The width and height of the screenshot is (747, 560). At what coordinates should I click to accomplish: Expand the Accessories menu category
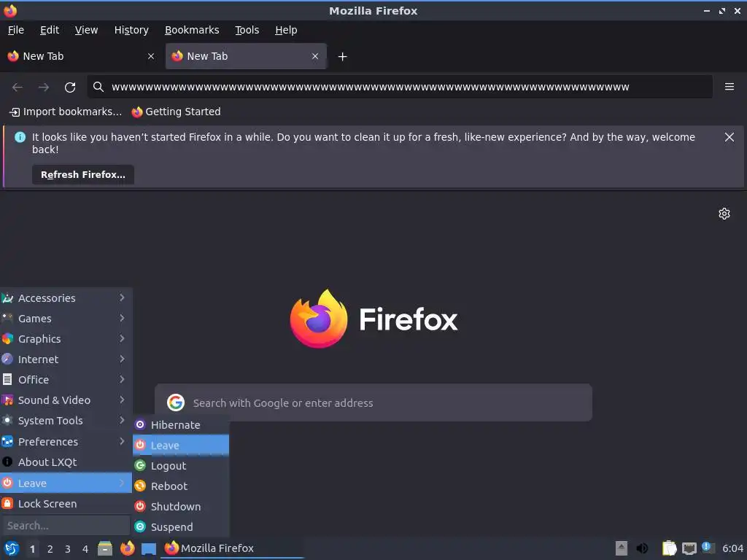(x=66, y=298)
